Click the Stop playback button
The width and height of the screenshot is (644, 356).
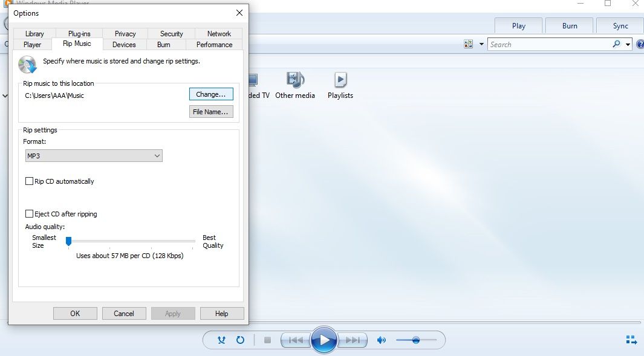(267, 340)
